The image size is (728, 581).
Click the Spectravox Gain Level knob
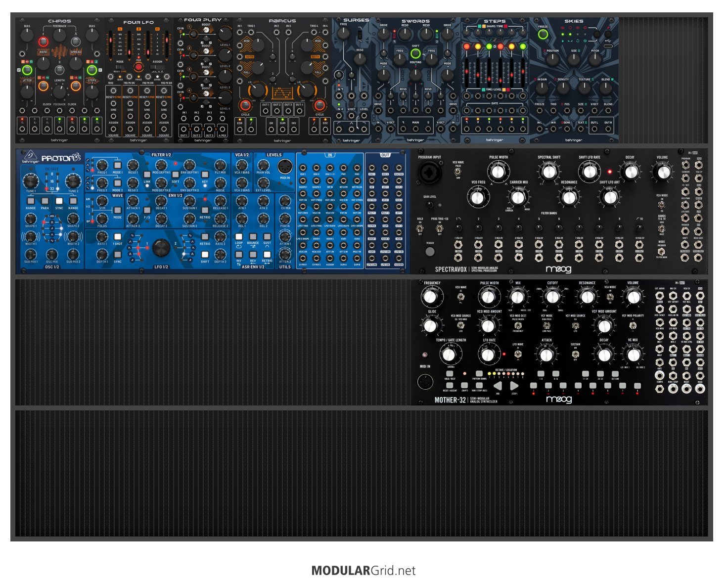pyautogui.click(x=429, y=205)
